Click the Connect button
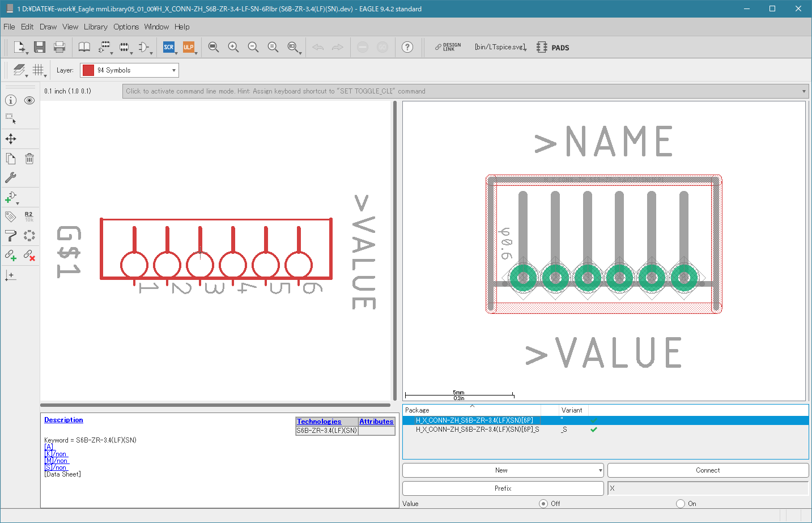 click(708, 470)
